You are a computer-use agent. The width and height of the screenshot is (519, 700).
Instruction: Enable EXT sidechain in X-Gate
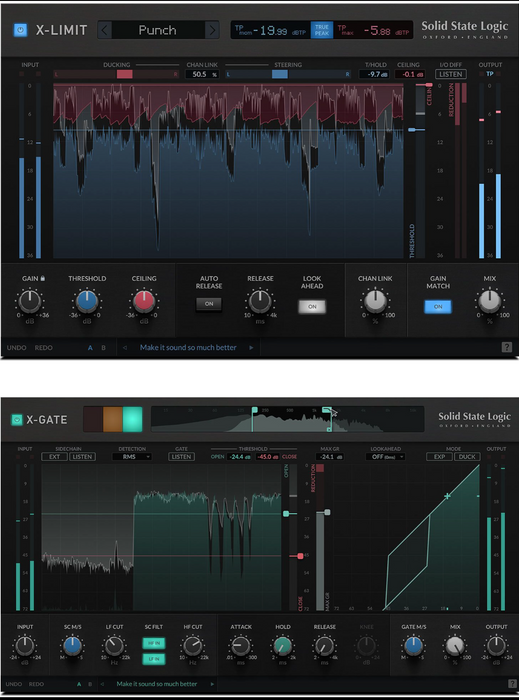pos(54,457)
